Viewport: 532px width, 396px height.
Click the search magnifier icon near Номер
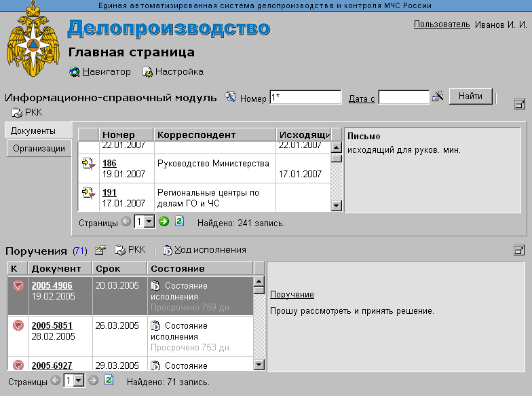tap(230, 96)
